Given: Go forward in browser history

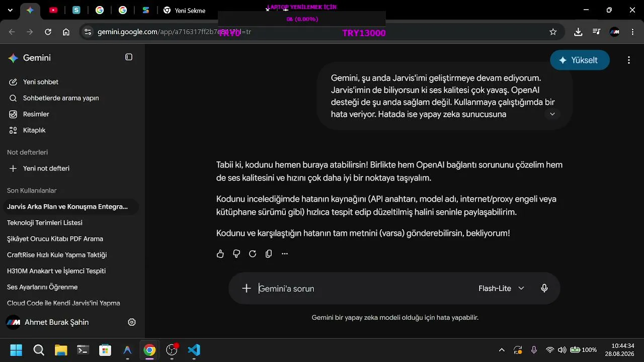Looking at the screenshot, I should (x=30, y=32).
